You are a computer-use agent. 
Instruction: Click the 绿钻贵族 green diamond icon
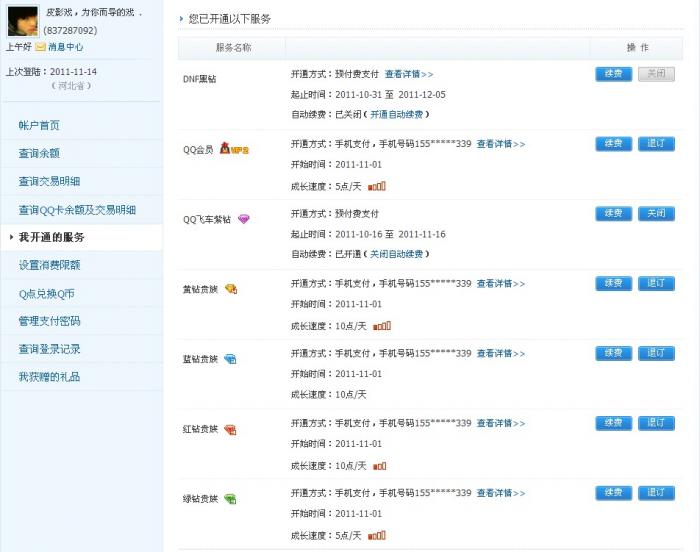pos(230,499)
